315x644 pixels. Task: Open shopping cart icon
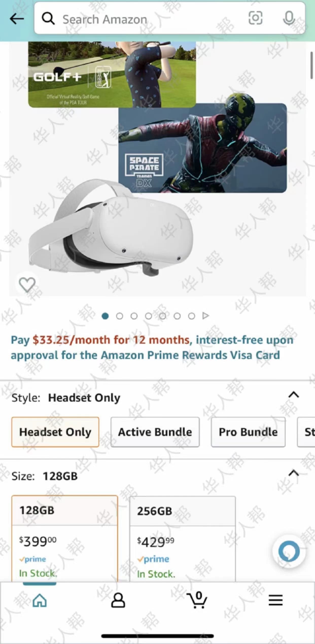tap(197, 600)
